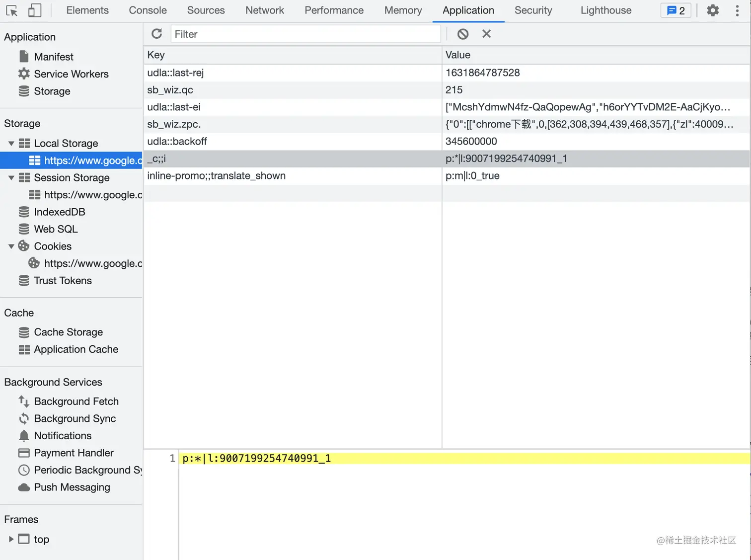Switch to the Network tab
The height and width of the screenshot is (560, 751).
265,10
